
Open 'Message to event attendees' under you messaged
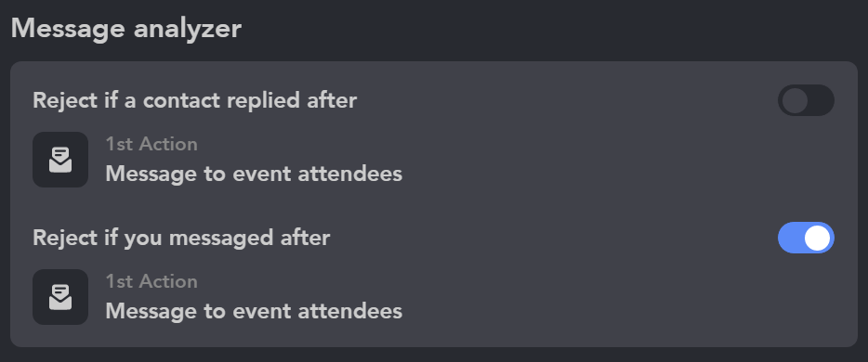254,311
